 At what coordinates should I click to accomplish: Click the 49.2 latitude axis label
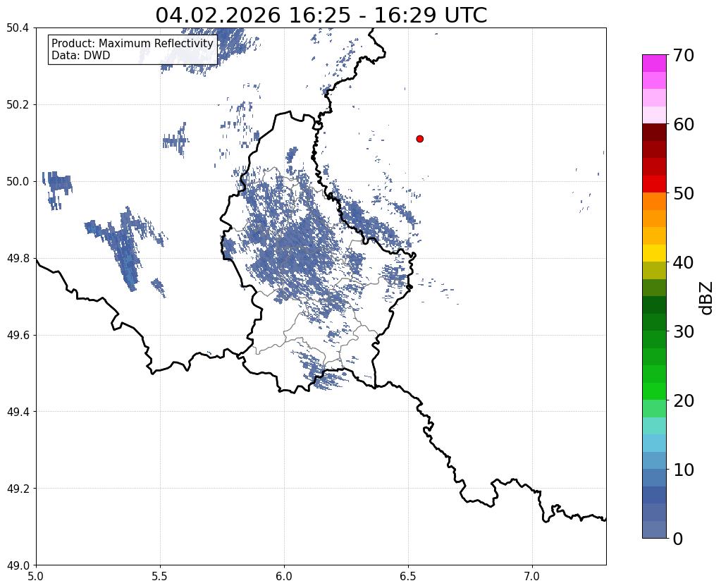point(18,488)
